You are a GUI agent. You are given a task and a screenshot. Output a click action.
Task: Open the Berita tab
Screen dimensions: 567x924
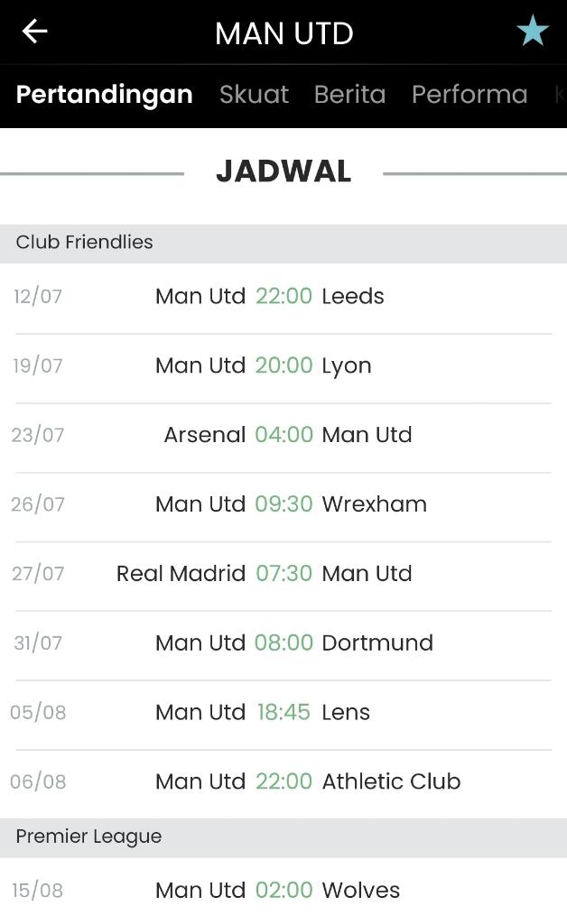[x=349, y=95]
